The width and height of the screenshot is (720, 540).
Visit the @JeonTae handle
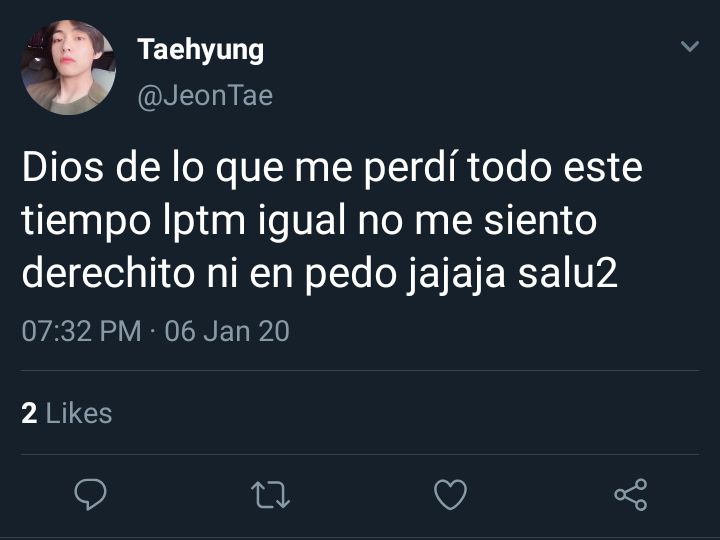click(x=205, y=96)
